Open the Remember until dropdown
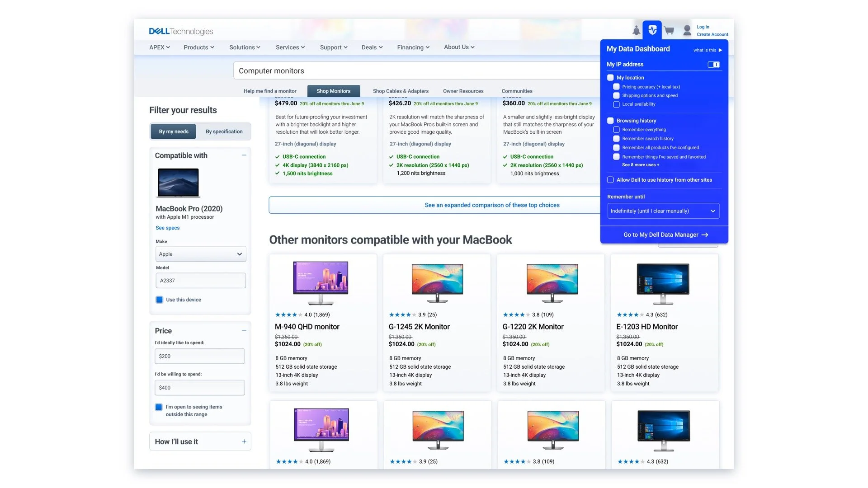Viewport: 868px width, 488px height. click(663, 211)
